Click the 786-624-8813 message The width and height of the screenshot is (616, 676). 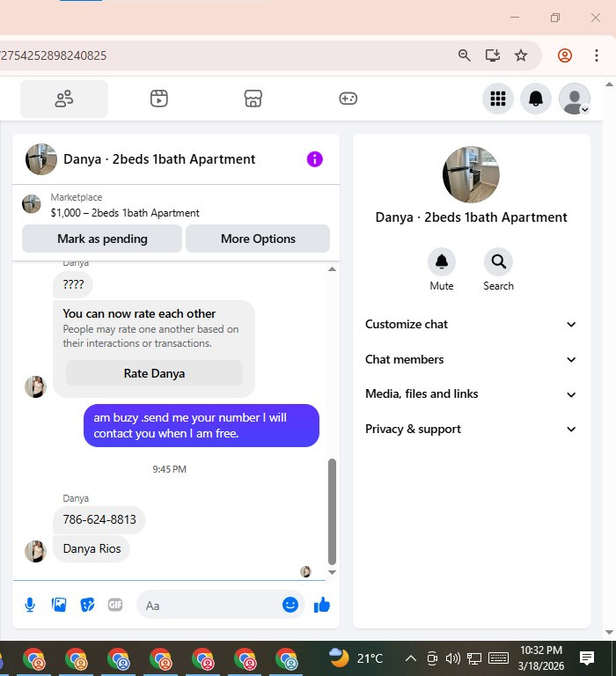coord(99,519)
